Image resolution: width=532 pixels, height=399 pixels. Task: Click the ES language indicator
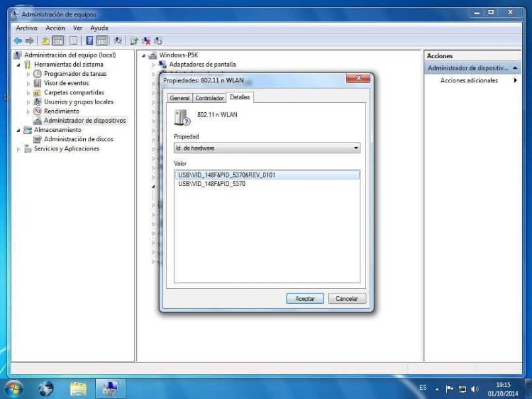(x=422, y=388)
